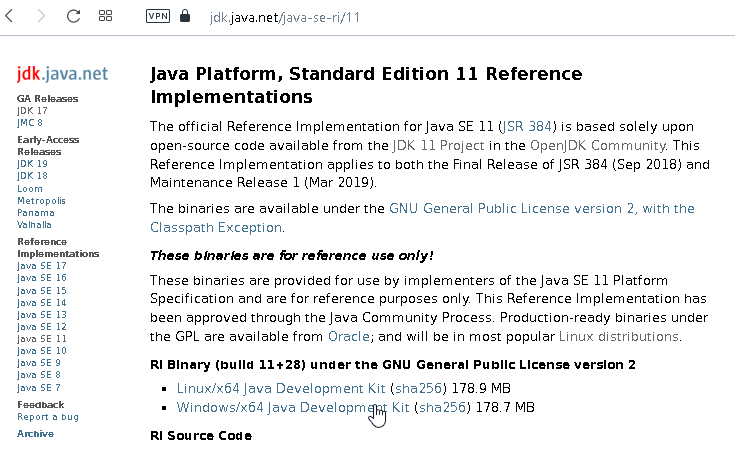Open the Valhalla project link
The width and height of the screenshot is (735, 452).
pos(34,225)
